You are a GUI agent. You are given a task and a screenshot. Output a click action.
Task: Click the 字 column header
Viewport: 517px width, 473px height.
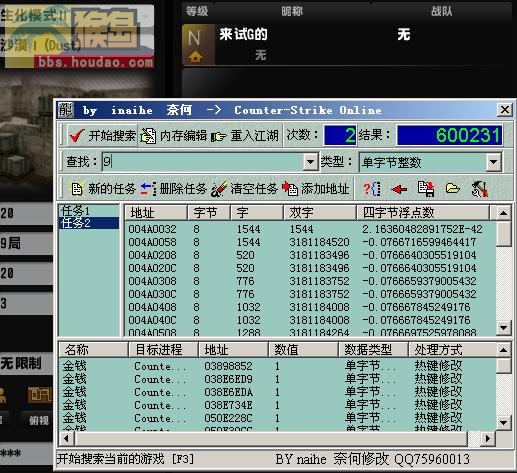pyautogui.click(x=257, y=213)
